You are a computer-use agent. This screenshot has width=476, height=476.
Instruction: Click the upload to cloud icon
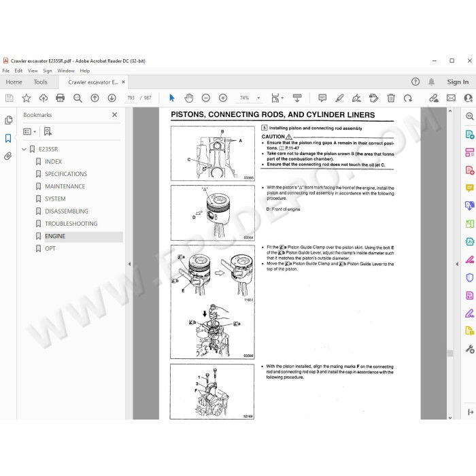(44, 98)
